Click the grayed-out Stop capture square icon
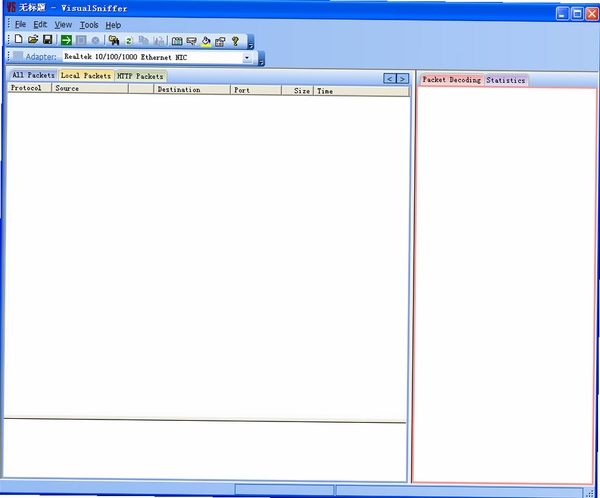The width and height of the screenshot is (600, 498). coord(81,40)
